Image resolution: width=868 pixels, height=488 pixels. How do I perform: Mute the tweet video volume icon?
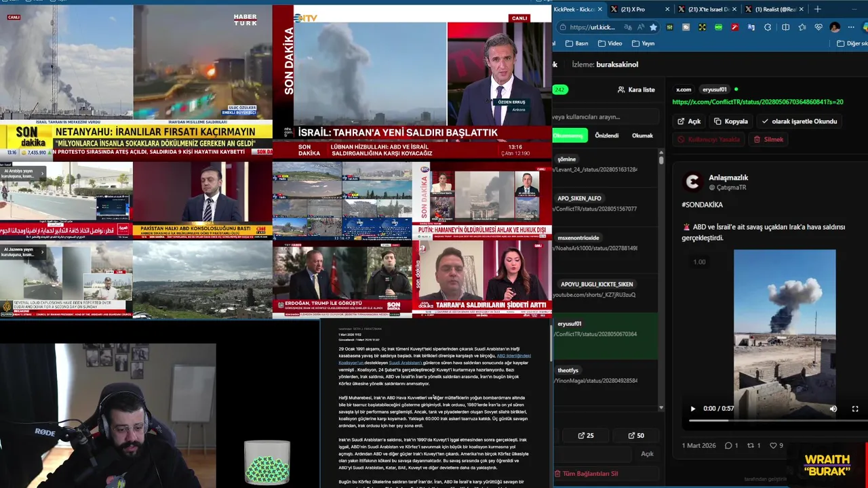pos(833,409)
